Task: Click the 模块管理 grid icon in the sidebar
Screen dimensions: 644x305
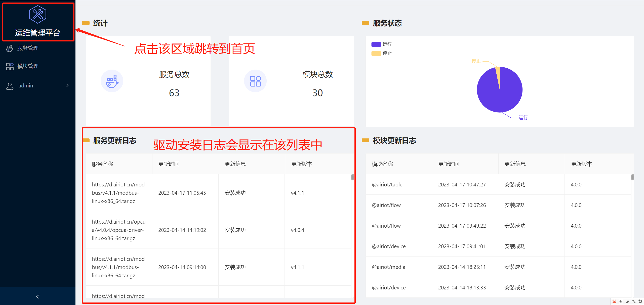Action: point(10,66)
